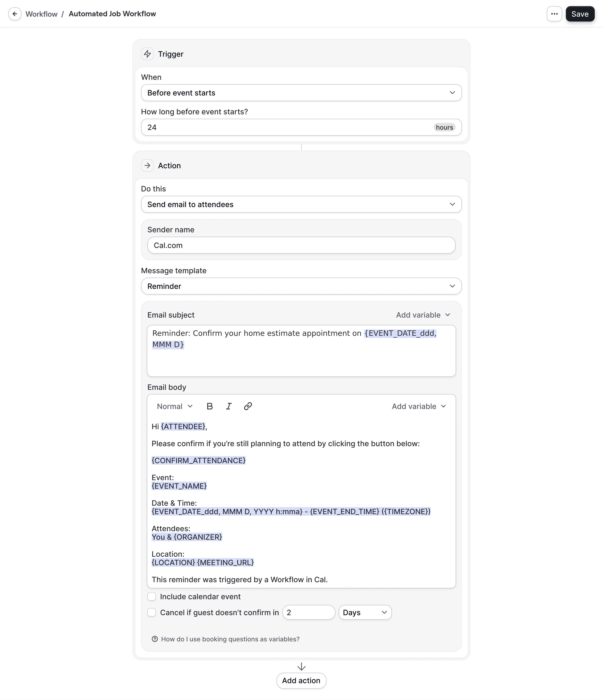Open the Days unit dropdown
The width and height of the screenshot is (603, 700).
click(365, 612)
